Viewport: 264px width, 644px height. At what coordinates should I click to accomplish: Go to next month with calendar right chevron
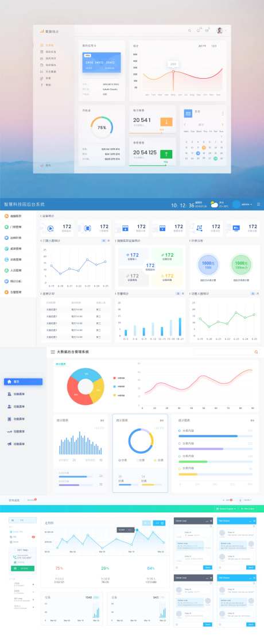[223, 125]
